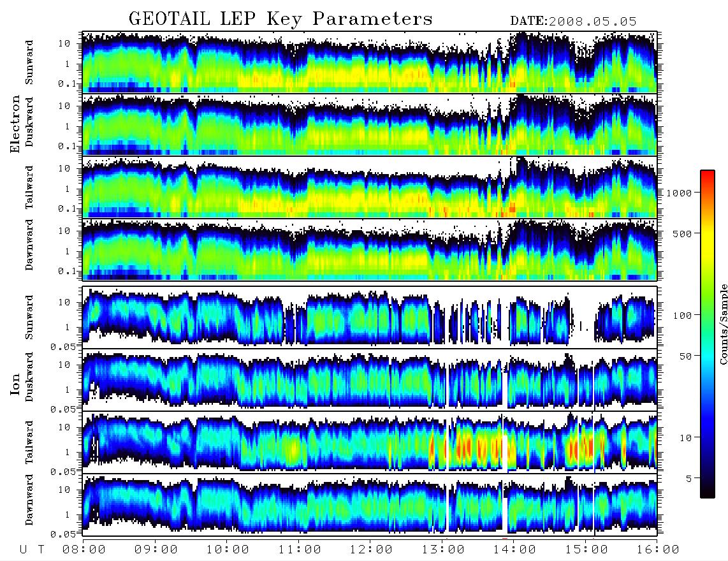Viewport: 728px width, 561px height.
Task: Open the Electron Sunward spectrogram panel
Action: click(370, 62)
